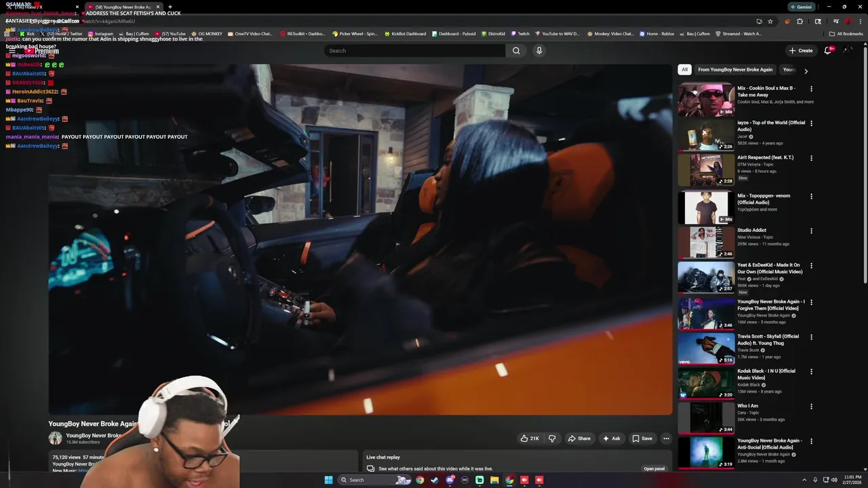
Task: Click the Share button
Action: (579, 439)
